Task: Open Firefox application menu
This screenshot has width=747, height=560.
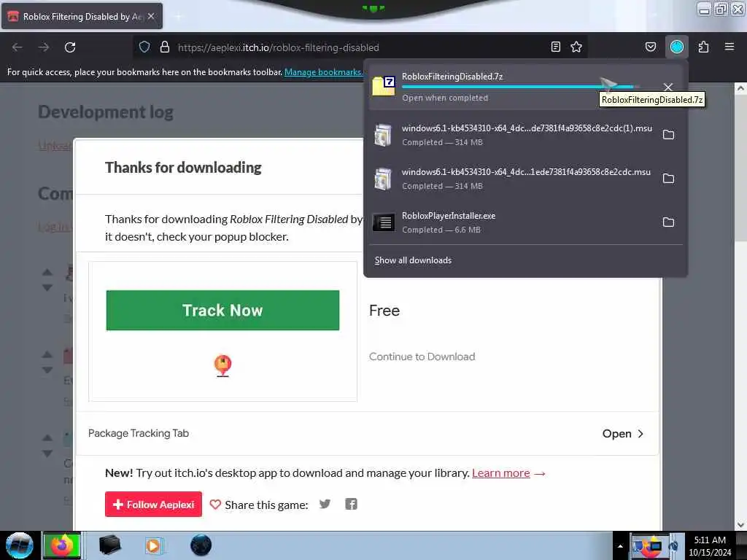Action: click(729, 47)
